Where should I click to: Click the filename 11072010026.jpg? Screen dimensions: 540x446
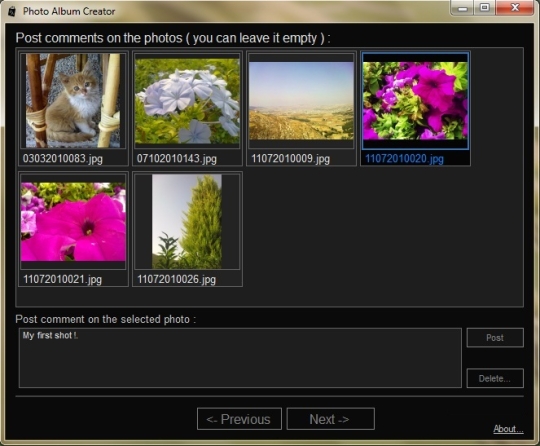coord(176,279)
